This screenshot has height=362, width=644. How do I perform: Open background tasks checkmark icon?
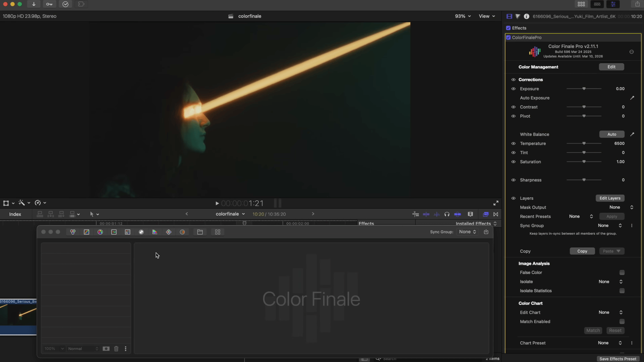(x=65, y=4)
